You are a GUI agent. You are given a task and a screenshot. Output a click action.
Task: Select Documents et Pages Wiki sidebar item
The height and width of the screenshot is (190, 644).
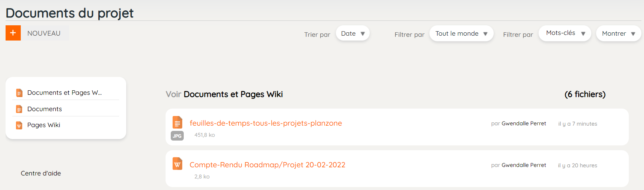point(66,93)
